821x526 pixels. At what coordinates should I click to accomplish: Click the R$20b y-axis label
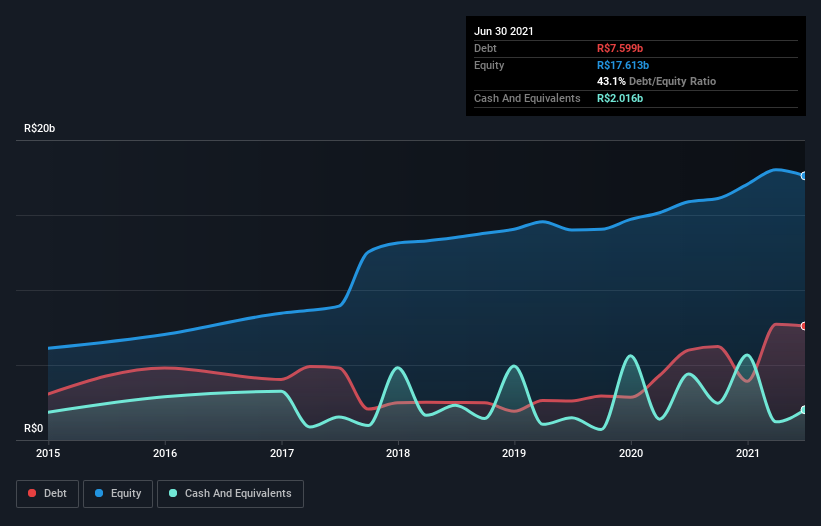39,128
